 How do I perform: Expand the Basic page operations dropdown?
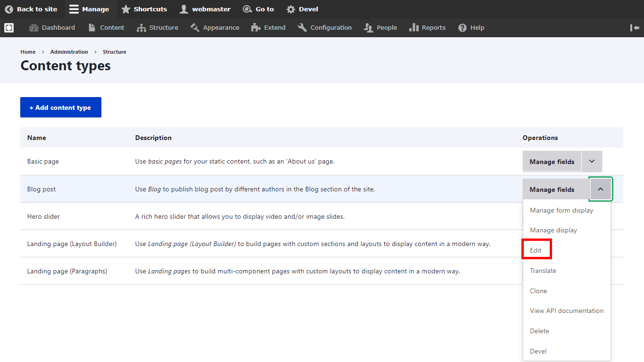pyautogui.click(x=592, y=161)
